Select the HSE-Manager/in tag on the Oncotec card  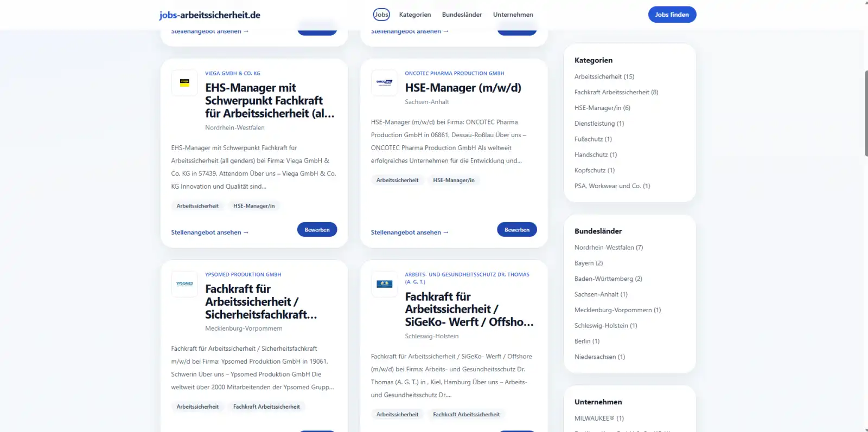tap(454, 180)
